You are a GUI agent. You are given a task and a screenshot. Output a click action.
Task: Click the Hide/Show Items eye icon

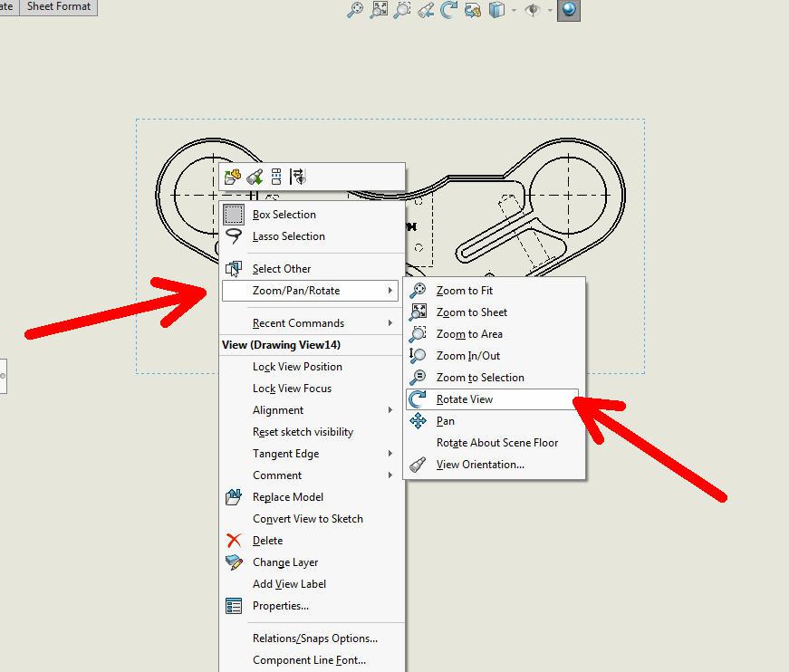pos(533,10)
